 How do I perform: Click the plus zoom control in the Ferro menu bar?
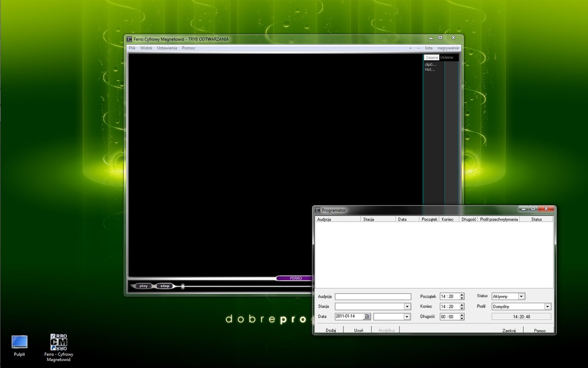[x=410, y=48]
